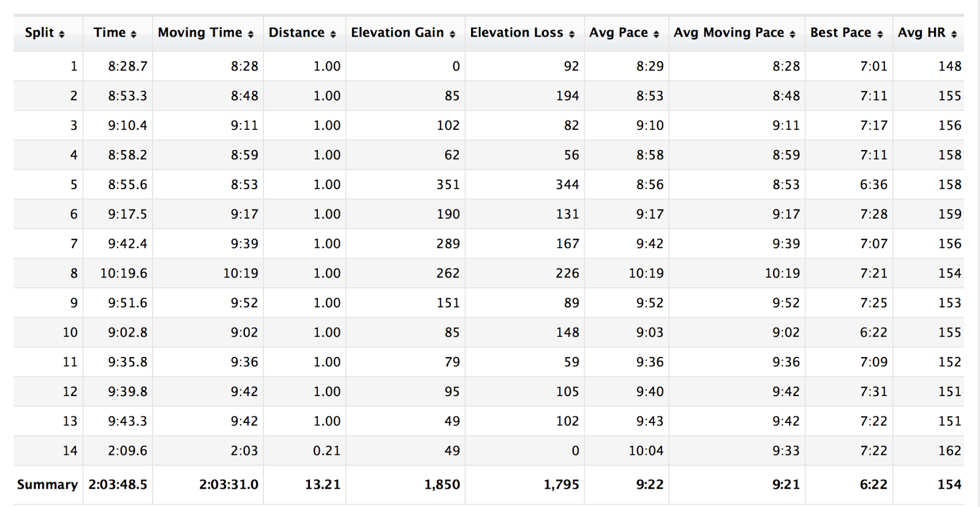Click the Split column header label

40,32
